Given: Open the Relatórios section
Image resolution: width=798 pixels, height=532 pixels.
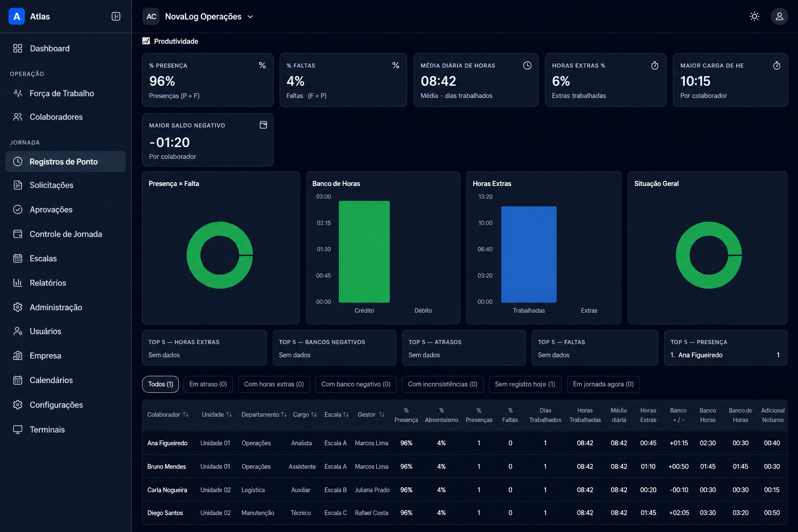Looking at the screenshot, I should point(65,283).
